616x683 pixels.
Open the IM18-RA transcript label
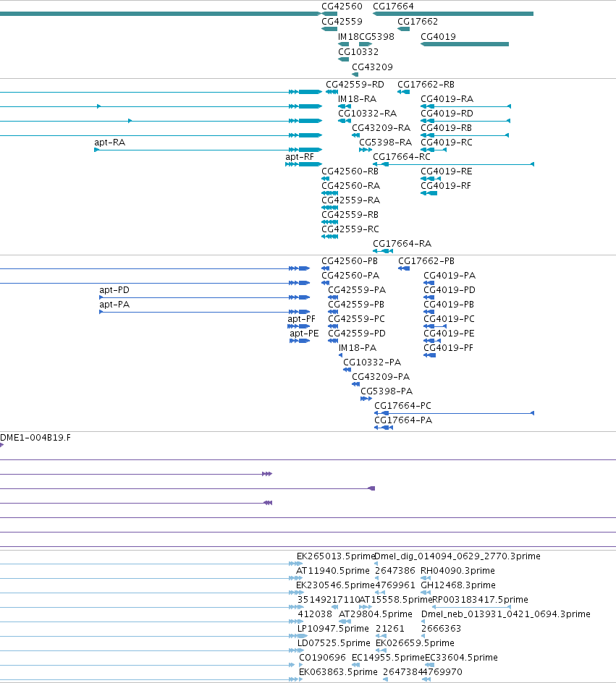(358, 99)
